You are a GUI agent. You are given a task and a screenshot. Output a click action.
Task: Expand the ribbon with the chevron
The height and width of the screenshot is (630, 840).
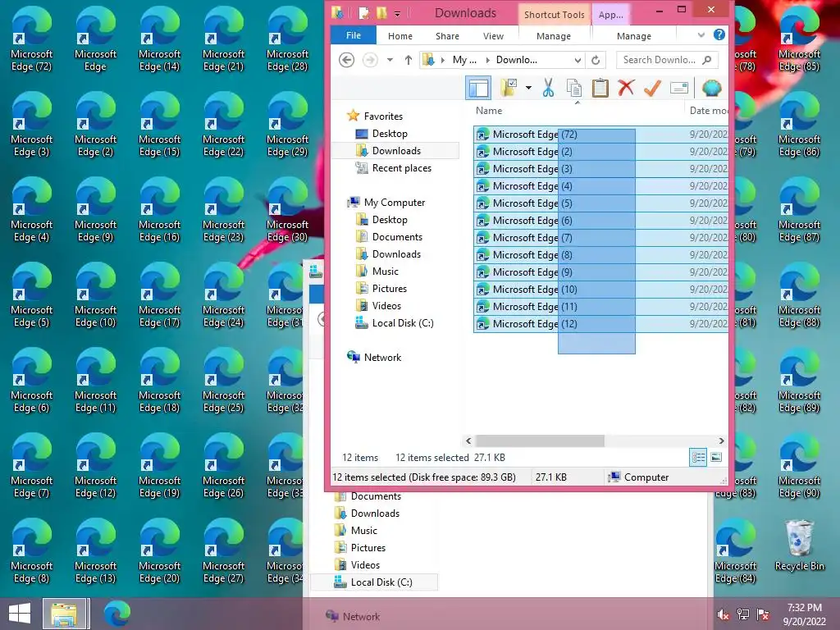pos(701,35)
